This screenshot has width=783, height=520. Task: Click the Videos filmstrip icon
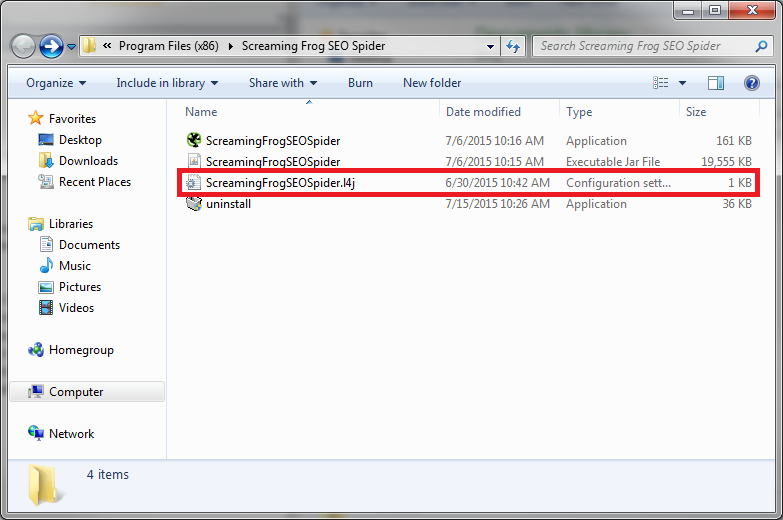point(46,308)
